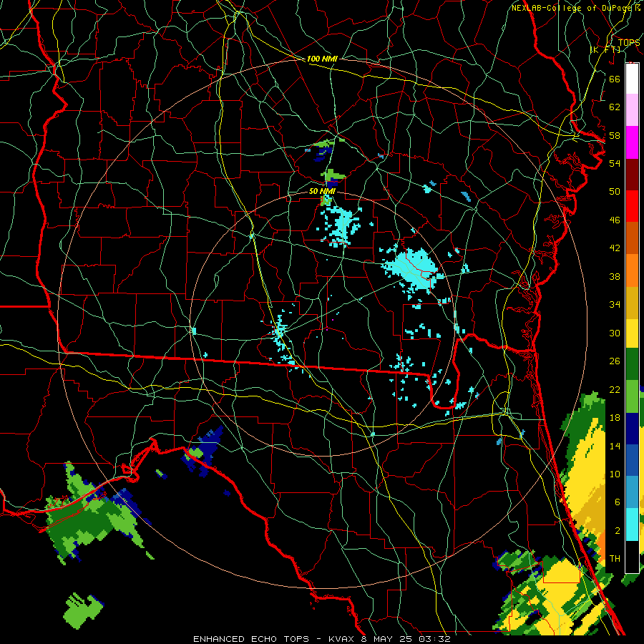Click the bright red swatch in legend
Viewport: 644px width, 644px height.
[632, 206]
